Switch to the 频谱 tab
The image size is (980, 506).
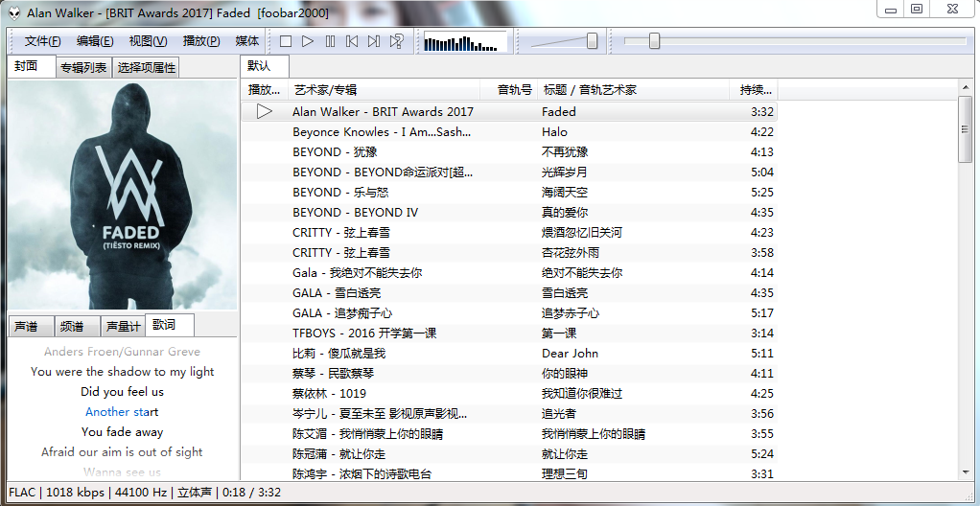coord(78,327)
